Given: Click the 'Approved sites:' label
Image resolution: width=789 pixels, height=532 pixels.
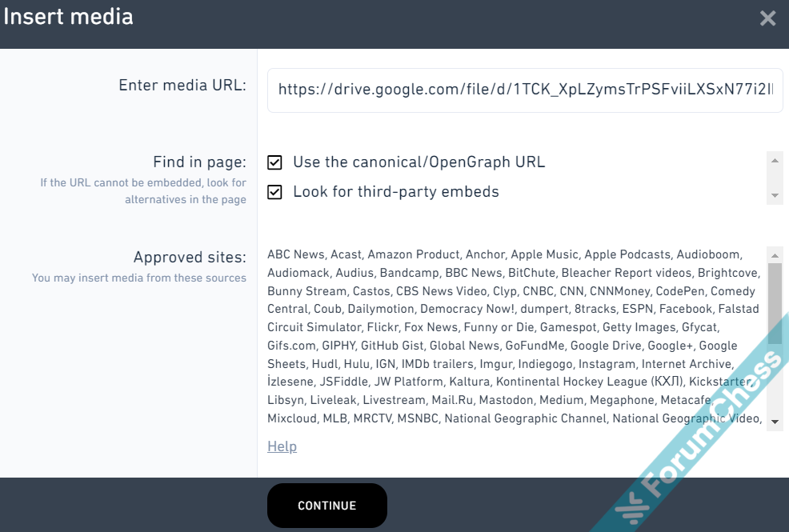Looking at the screenshot, I should click(190, 258).
